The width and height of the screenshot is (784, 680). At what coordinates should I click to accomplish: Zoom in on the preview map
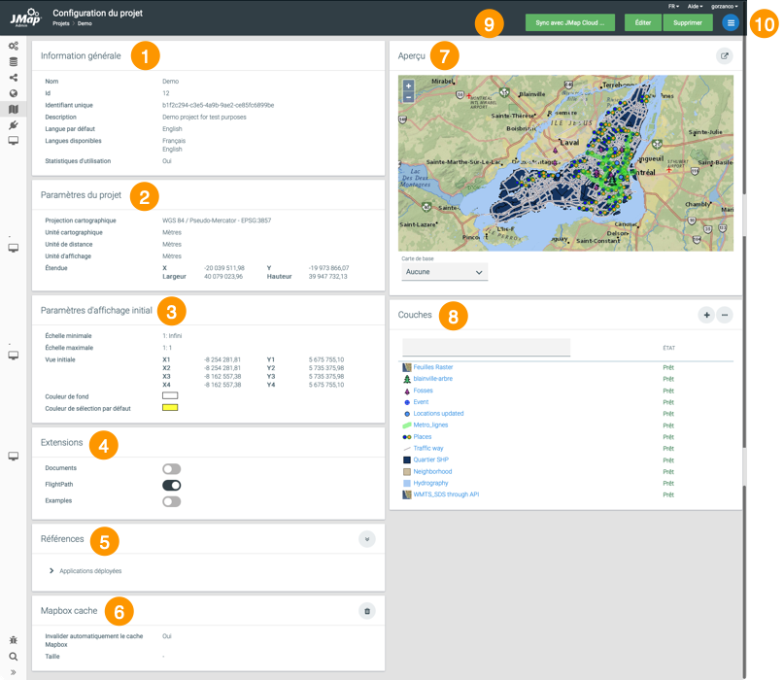pos(408,85)
